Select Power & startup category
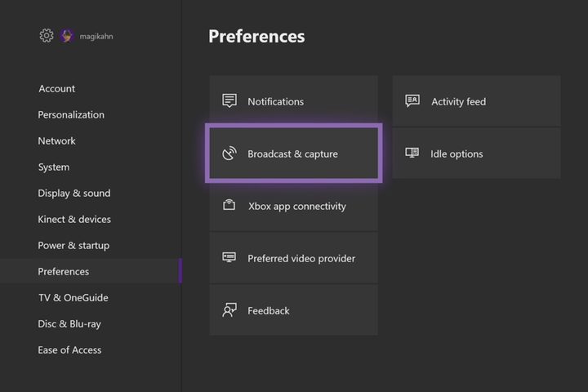 pos(73,246)
